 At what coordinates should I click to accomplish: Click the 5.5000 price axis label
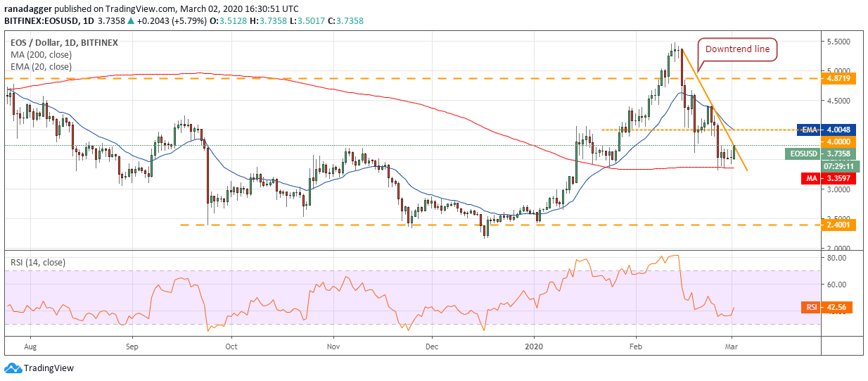coord(838,42)
